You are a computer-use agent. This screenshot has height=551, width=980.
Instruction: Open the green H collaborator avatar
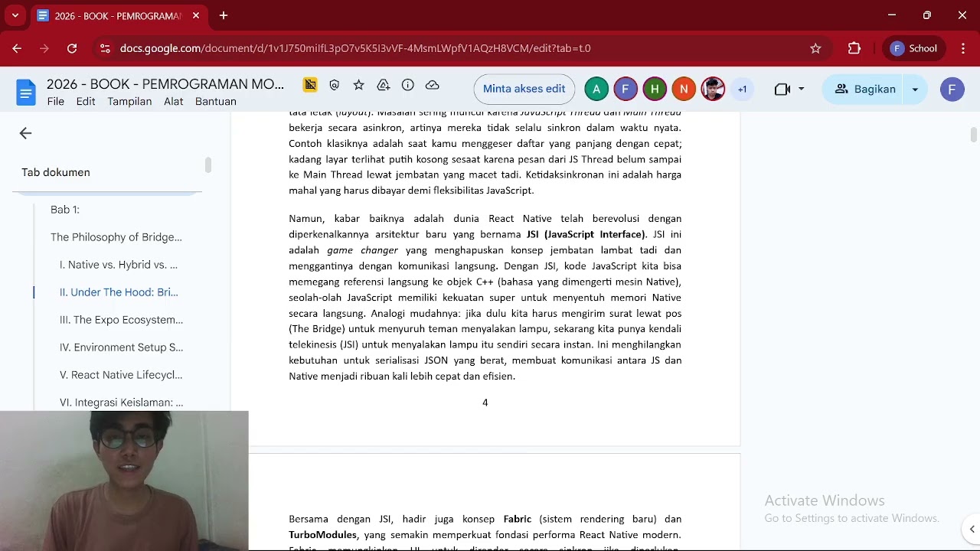tap(655, 90)
